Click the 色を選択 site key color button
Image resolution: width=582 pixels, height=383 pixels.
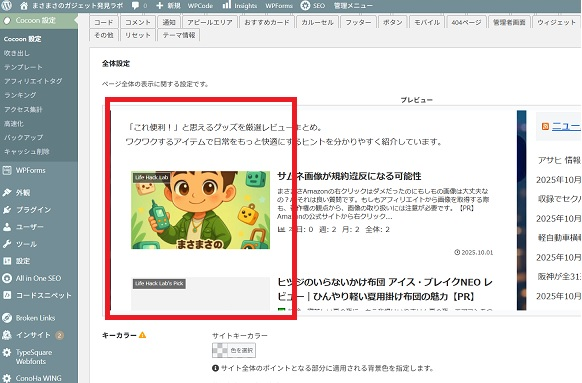[234, 350]
